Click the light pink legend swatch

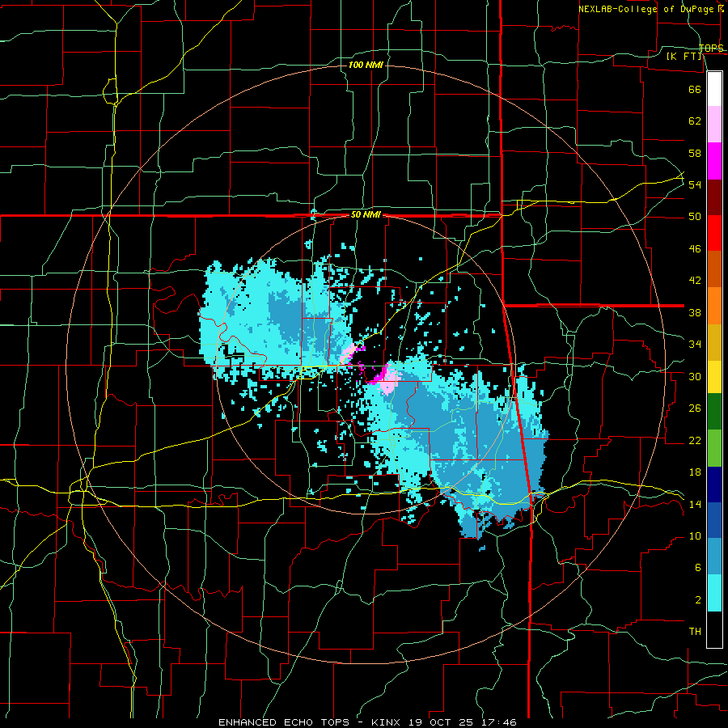click(x=714, y=125)
